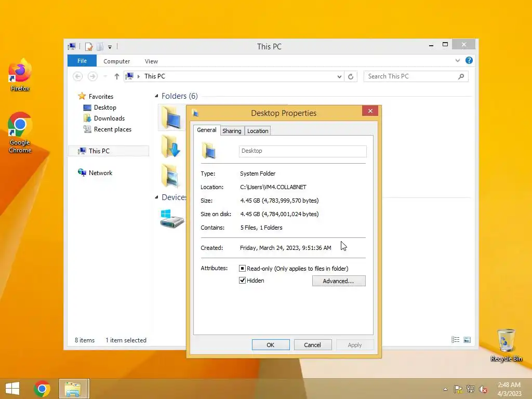Click the Properties quick access icon
Image resolution: width=532 pixels, height=399 pixels.
click(x=89, y=46)
